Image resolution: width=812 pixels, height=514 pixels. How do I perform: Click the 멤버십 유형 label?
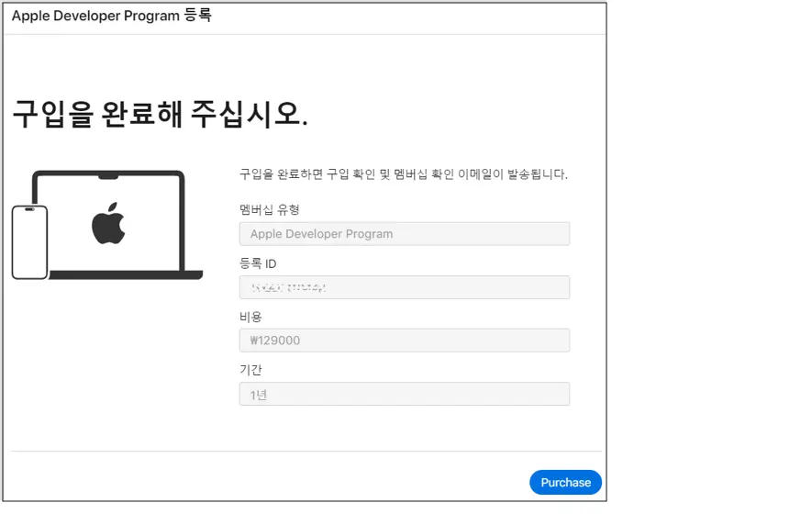[x=269, y=210]
